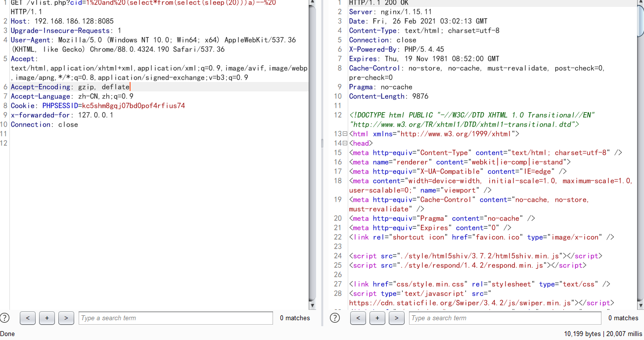The height and width of the screenshot is (340, 644).
Task: Click the Cache-Control response header on line 8
Action: point(477,73)
